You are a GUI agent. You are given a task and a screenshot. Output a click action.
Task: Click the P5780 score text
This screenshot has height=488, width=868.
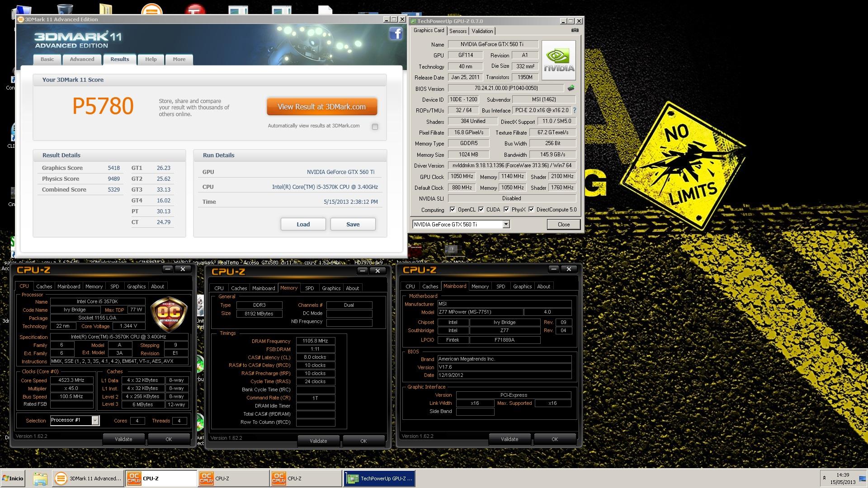[103, 106]
